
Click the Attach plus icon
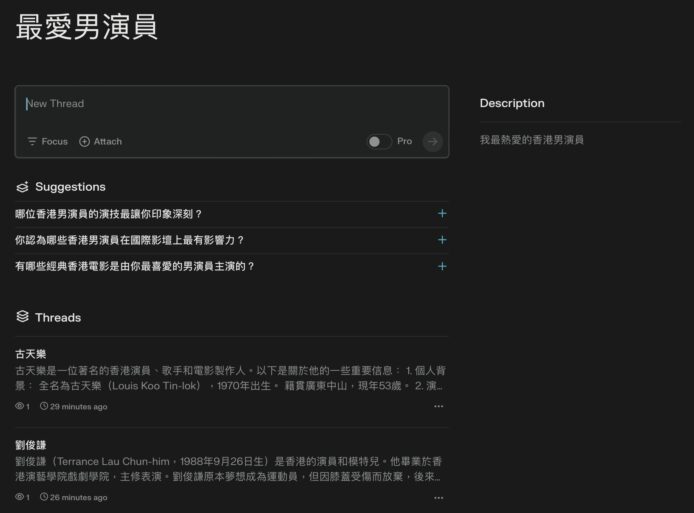[85, 142]
